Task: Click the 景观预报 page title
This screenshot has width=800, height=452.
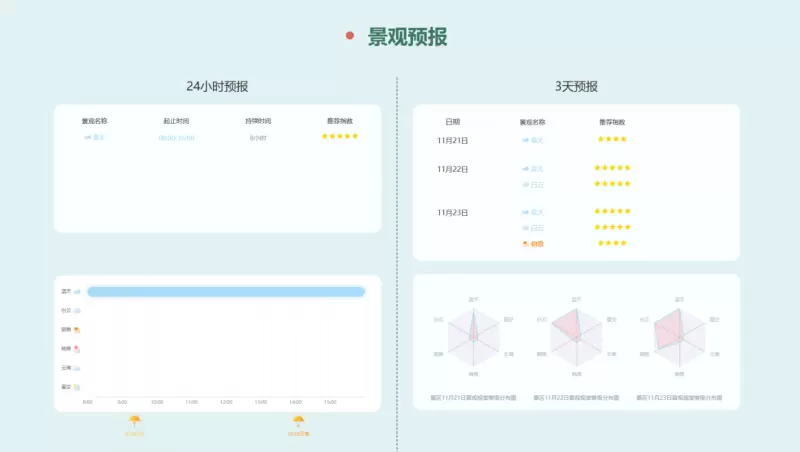Action: (x=407, y=37)
